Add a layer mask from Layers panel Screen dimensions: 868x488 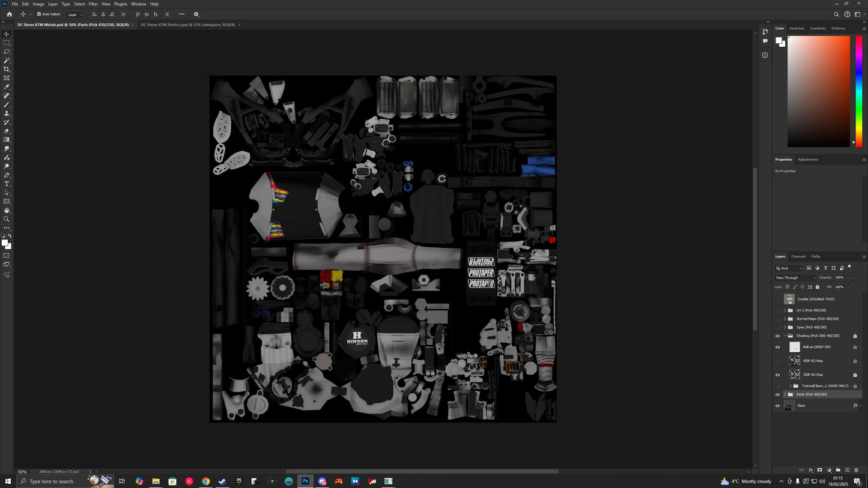point(819,470)
